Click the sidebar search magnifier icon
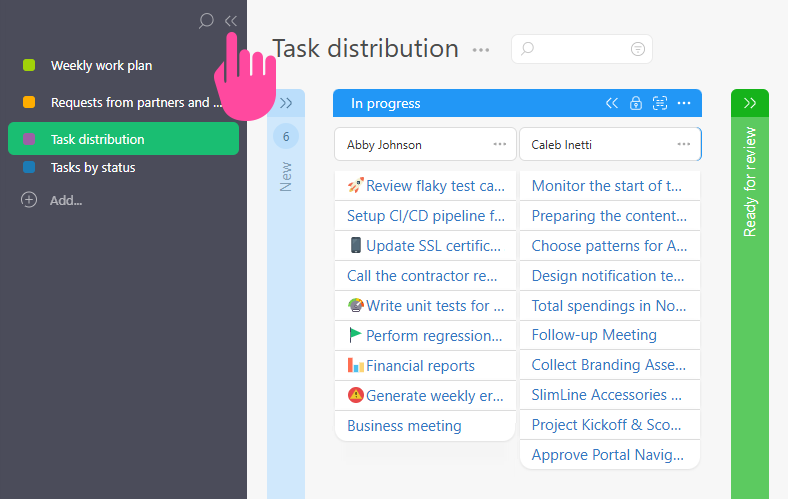Viewport: 788px width, 499px height. pos(206,21)
